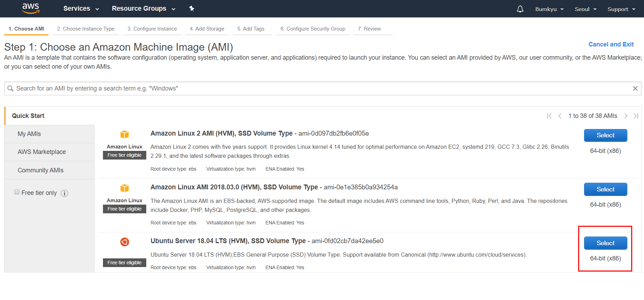
Task: Select the Amazon Linux AMI 2018.03.0
Action: click(x=606, y=189)
